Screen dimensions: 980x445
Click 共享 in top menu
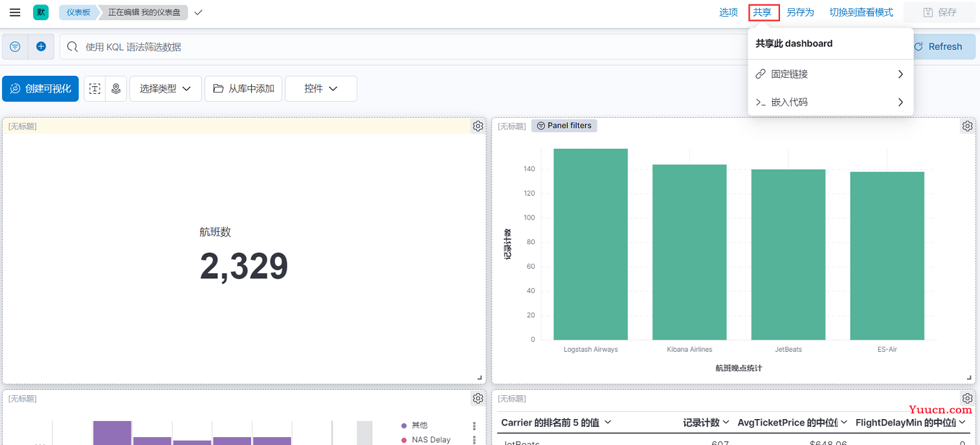763,12
